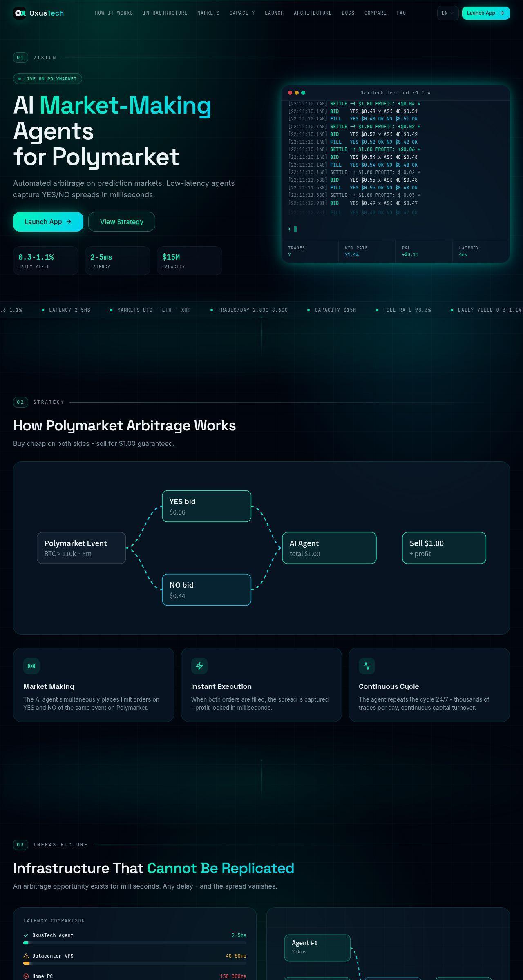Screen dimensions: 523x980
Task: Select the YES bid diagram node
Action: point(207,506)
